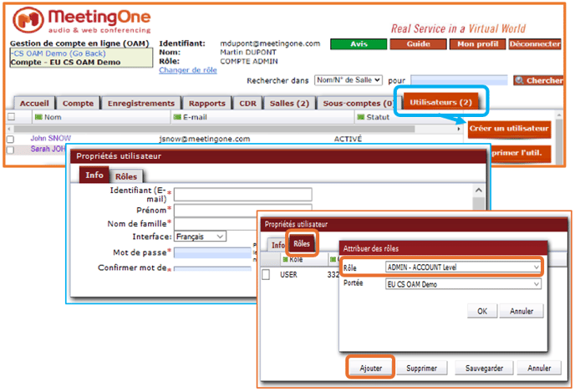This screenshot has height=392, width=575.
Task: Click the Déconnecter button
Action: 535,44
